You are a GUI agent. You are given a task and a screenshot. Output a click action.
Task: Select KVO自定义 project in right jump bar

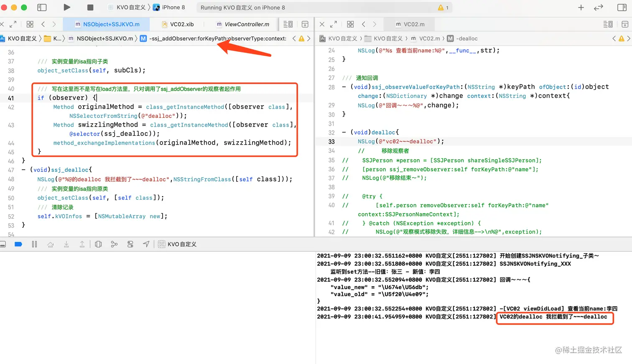coord(338,38)
